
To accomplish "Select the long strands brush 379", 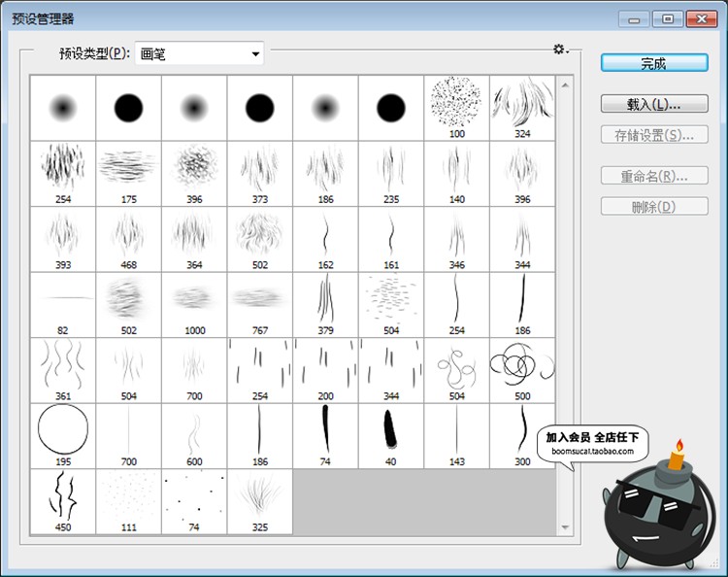I will tap(325, 304).
